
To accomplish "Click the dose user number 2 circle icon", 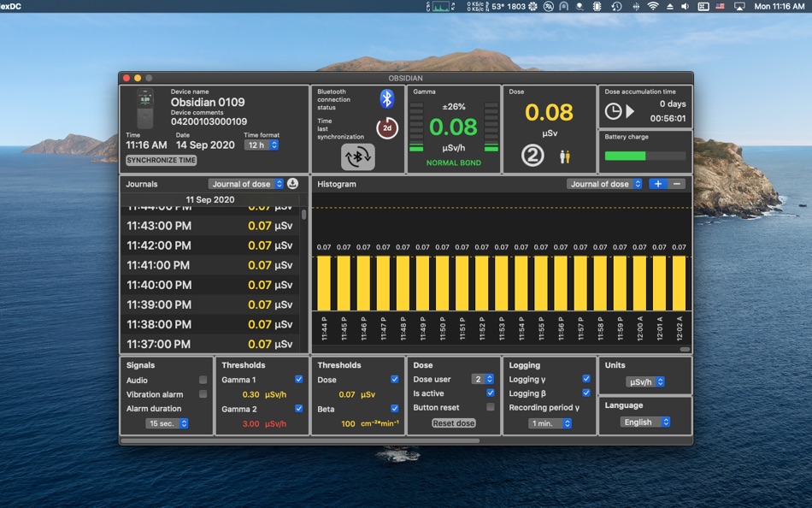I will point(533,157).
